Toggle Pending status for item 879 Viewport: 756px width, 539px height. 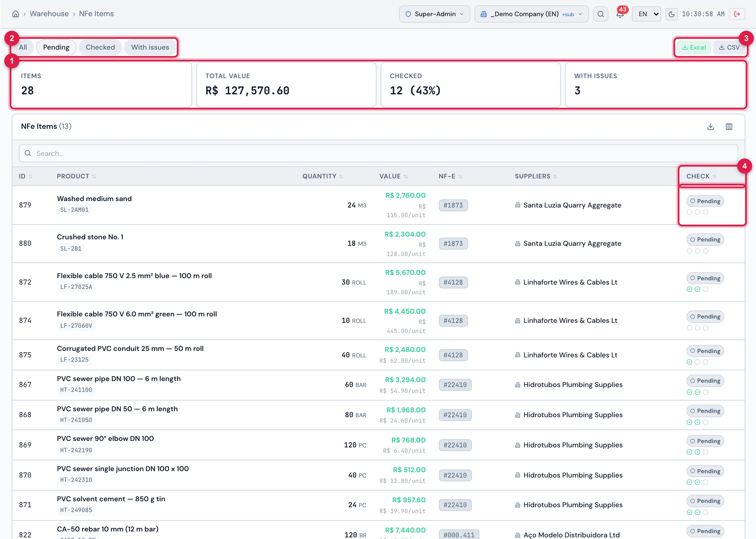click(x=705, y=201)
